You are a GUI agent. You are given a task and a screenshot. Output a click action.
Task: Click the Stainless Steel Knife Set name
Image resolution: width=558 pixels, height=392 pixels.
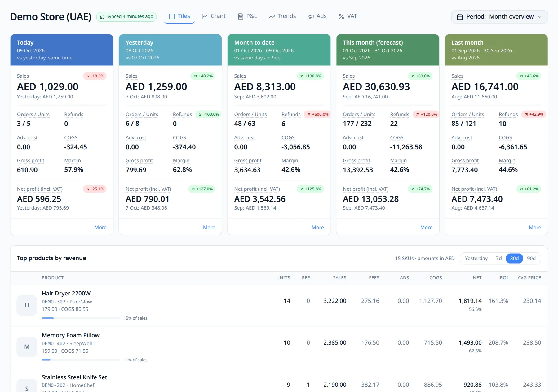[x=74, y=377]
